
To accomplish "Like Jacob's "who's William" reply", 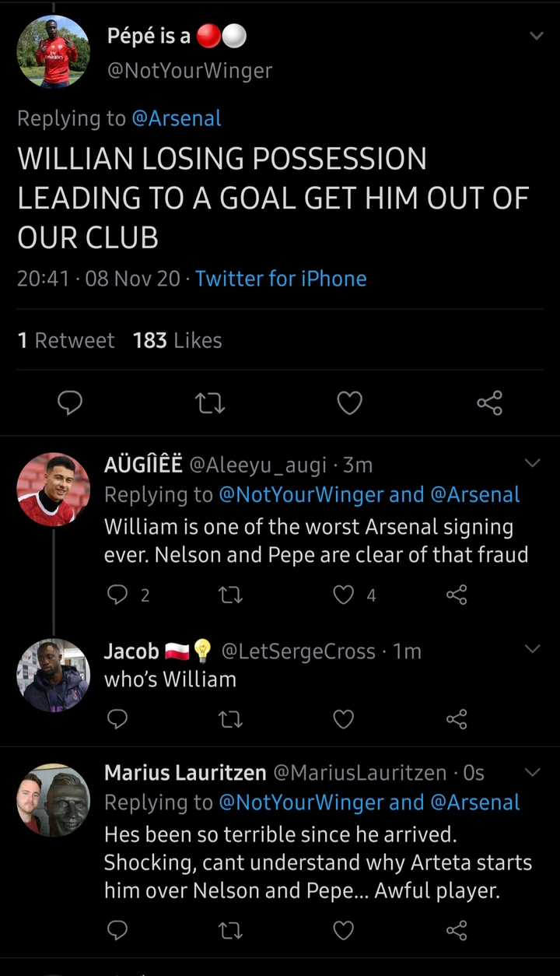I will pyautogui.click(x=344, y=720).
